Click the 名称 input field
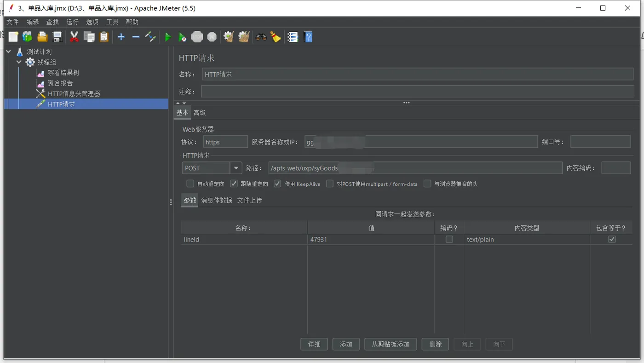Viewport: 644px width, 363px height. [x=418, y=74]
